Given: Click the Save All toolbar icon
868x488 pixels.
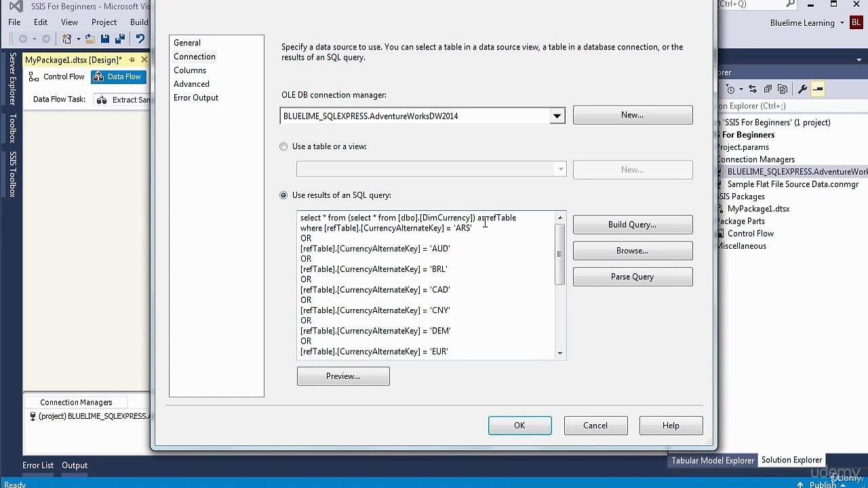Looking at the screenshot, I should click(120, 39).
